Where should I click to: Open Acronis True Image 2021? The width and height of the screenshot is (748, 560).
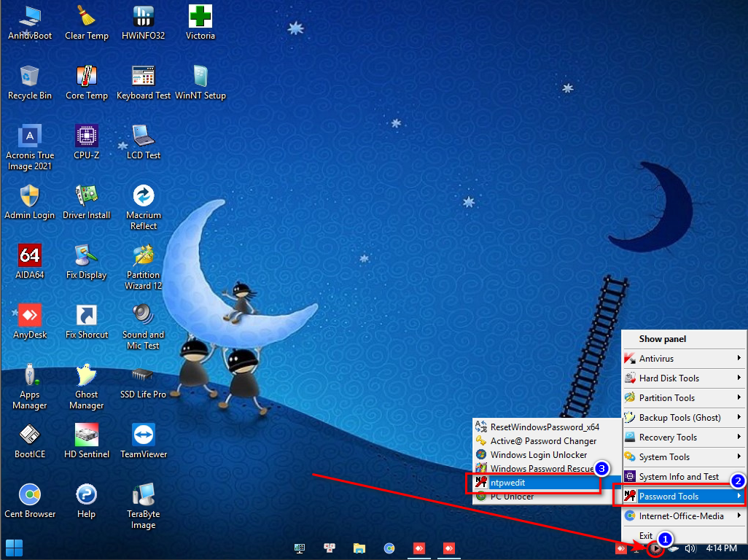30,147
